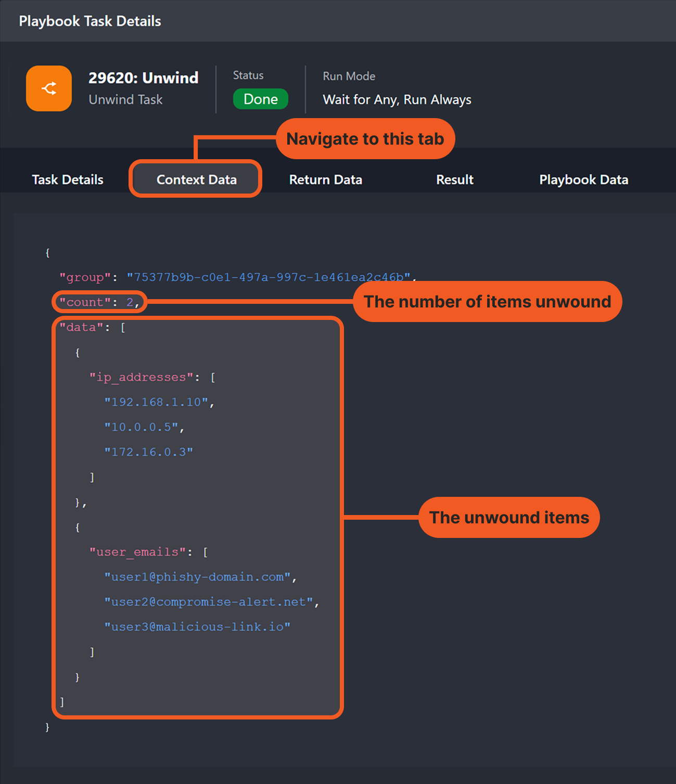Viewport: 676px width, 784px height.
Task: Click the green Done status badge
Action: pos(260,99)
